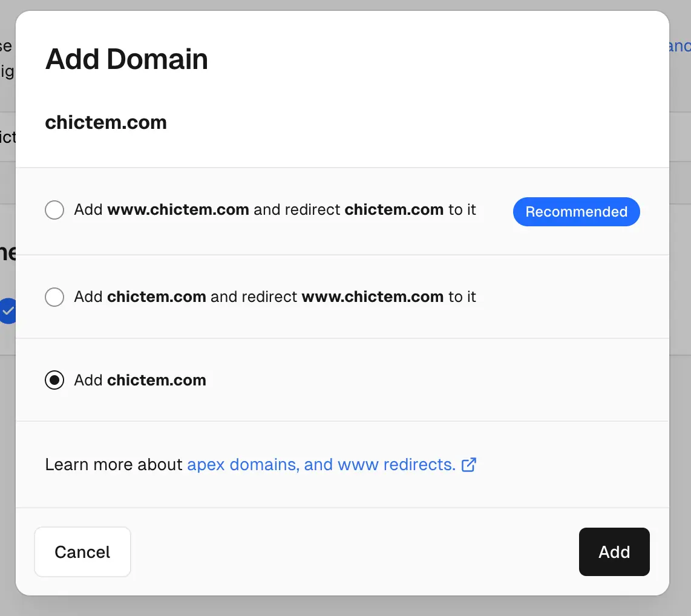Click the Add Domain dialog title
Image resolution: width=691 pixels, height=616 pixels.
tap(126, 59)
